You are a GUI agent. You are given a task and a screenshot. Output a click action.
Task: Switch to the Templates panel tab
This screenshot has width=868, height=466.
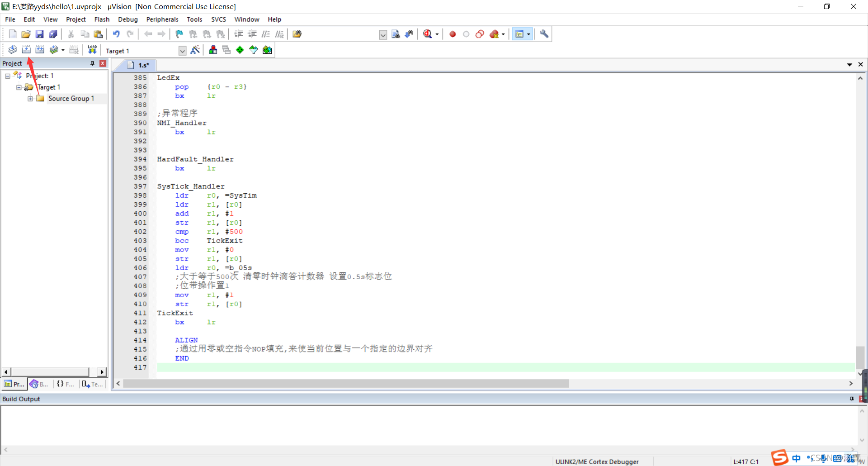pyautogui.click(x=93, y=384)
